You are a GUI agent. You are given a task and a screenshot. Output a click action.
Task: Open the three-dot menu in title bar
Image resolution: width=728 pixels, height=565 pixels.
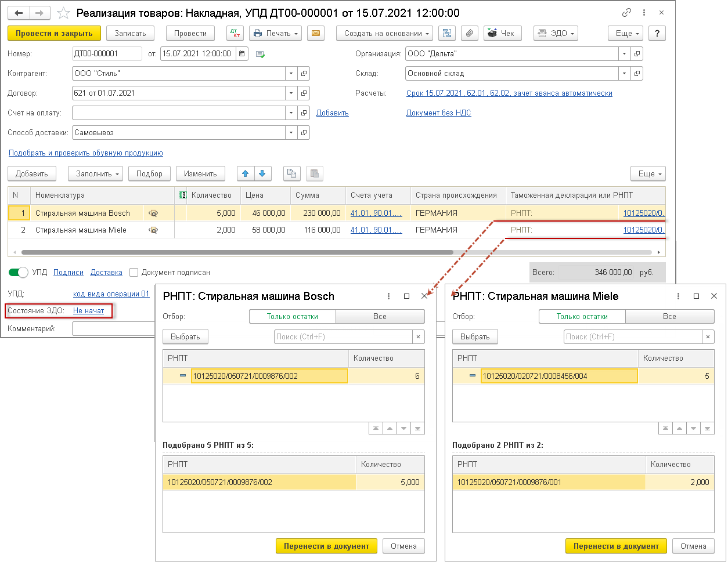[644, 13]
